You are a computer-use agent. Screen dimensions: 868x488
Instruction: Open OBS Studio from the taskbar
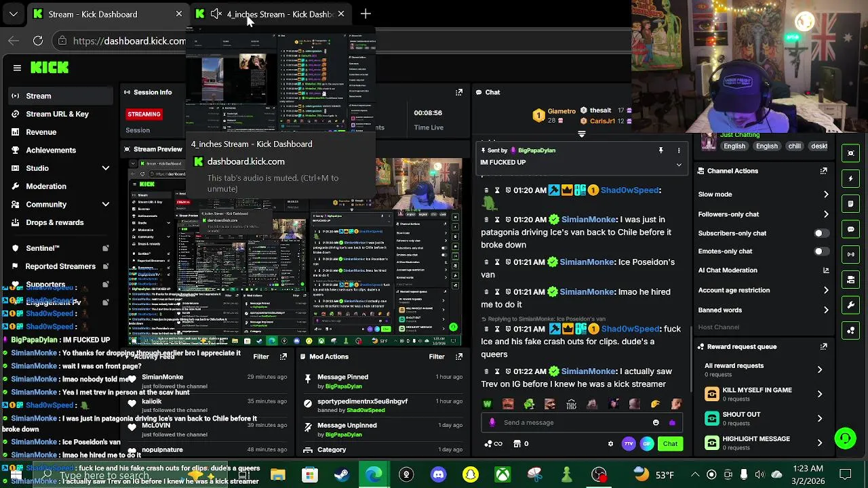(406, 474)
